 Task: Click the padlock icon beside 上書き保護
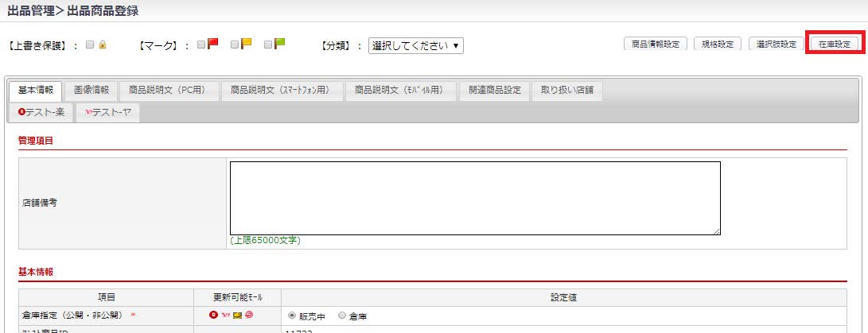tap(103, 45)
